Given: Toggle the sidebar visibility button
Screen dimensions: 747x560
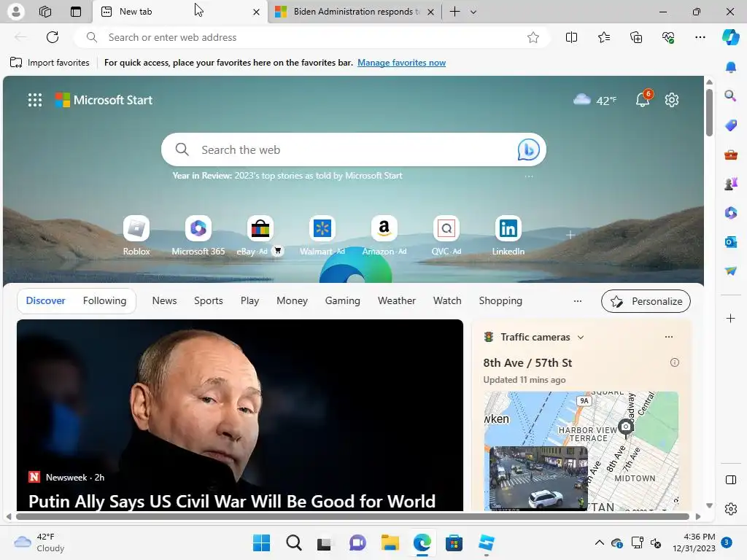Looking at the screenshot, I should pos(731,480).
